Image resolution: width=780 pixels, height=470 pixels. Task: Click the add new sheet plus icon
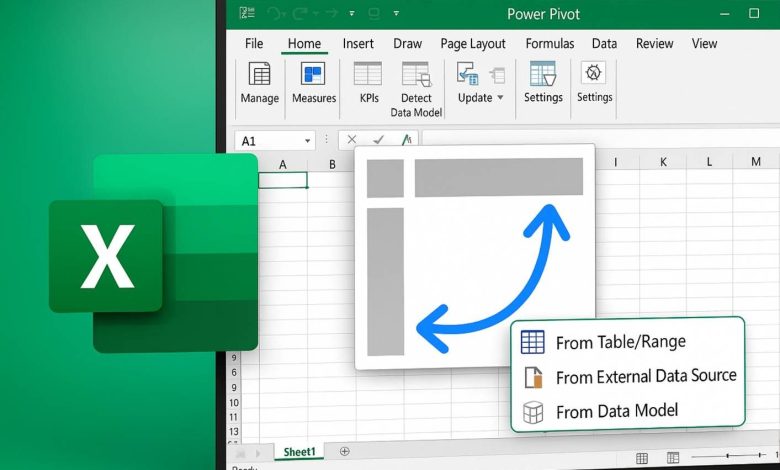(x=345, y=452)
